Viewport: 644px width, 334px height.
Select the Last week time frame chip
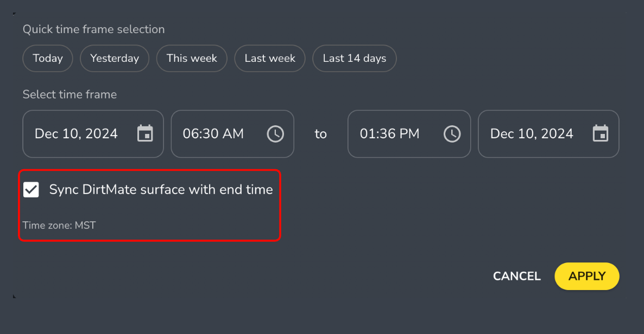coord(270,59)
